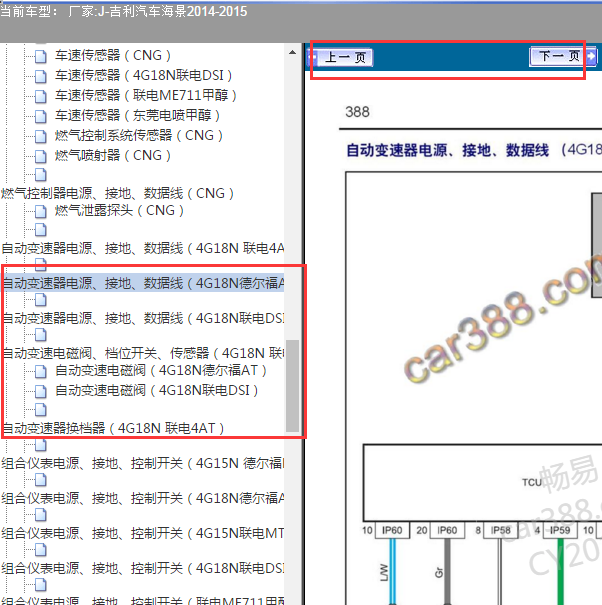Click page icon beside 燃气控制系统传感器（CNG）
Viewport: 602px width, 605px height.
pyautogui.click(x=41, y=136)
